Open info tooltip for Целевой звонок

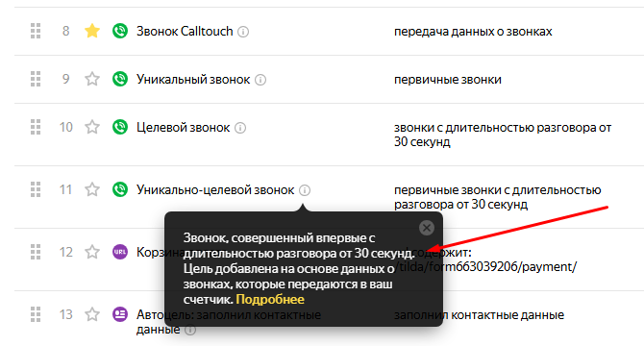coord(240,128)
